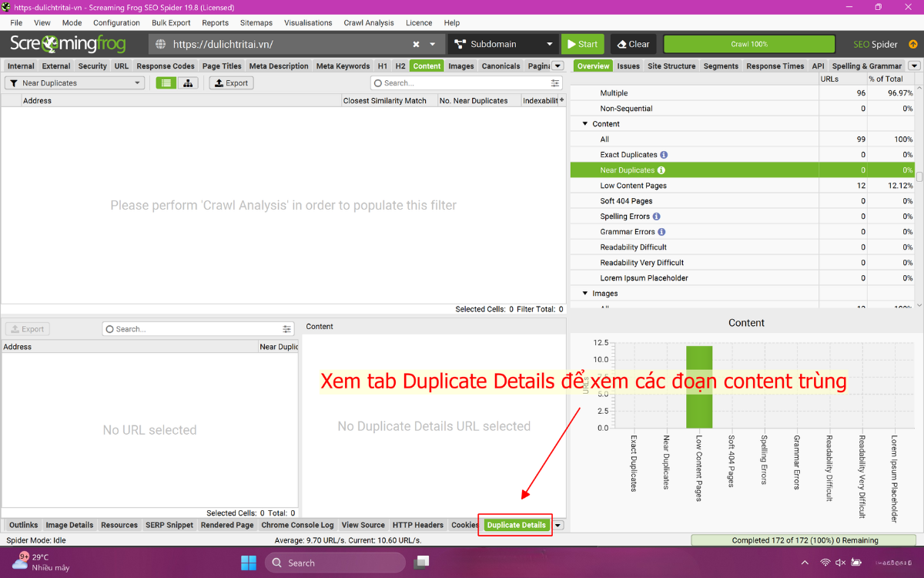The width and height of the screenshot is (924, 578).
Task: Toggle the green list view button
Action: pos(166,82)
